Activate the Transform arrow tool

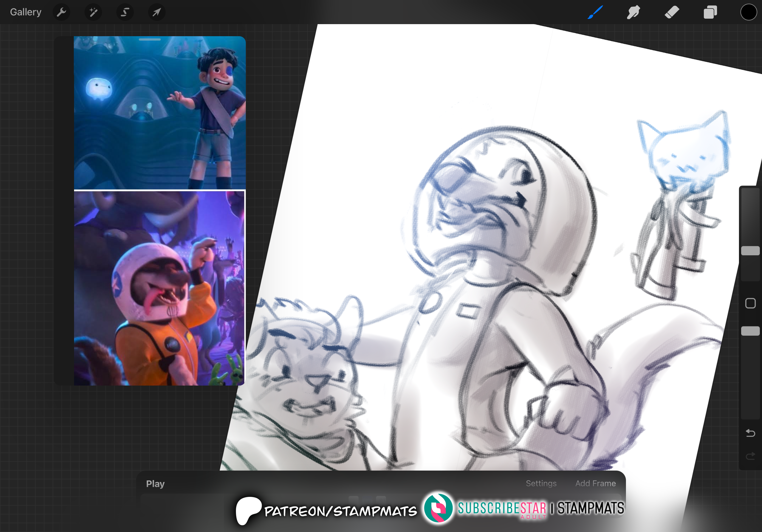[156, 12]
